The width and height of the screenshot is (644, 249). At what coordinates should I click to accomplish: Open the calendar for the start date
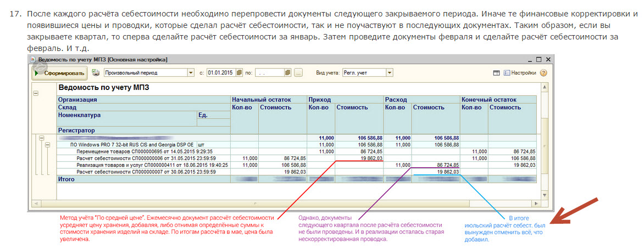click(x=240, y=73)
